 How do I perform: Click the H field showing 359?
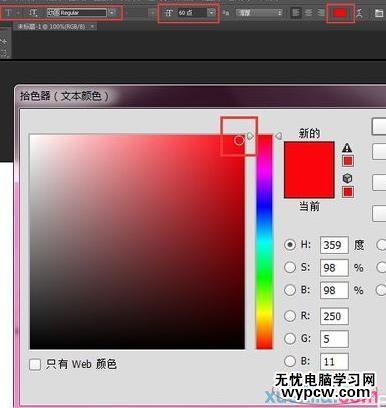[334, 245]
